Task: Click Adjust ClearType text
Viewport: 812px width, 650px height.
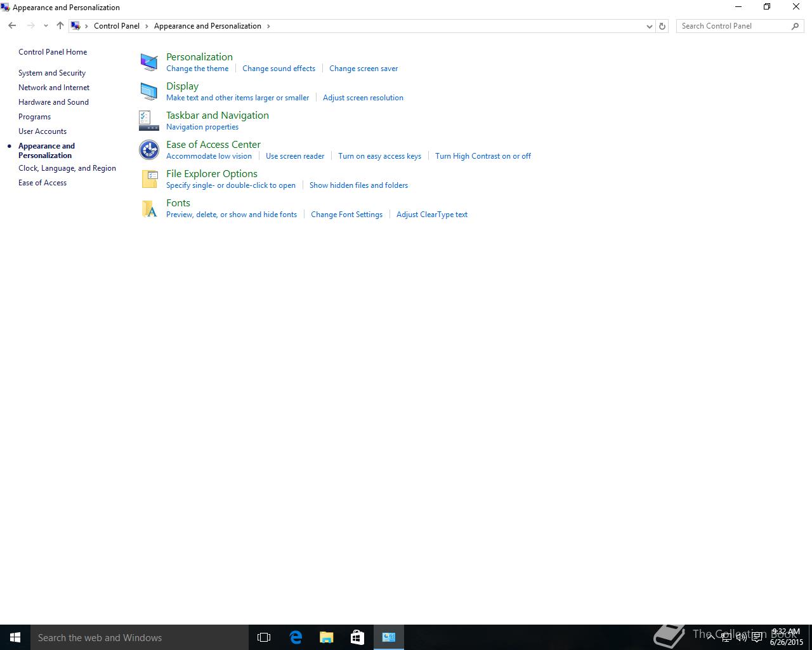Action: pos(432,215)
